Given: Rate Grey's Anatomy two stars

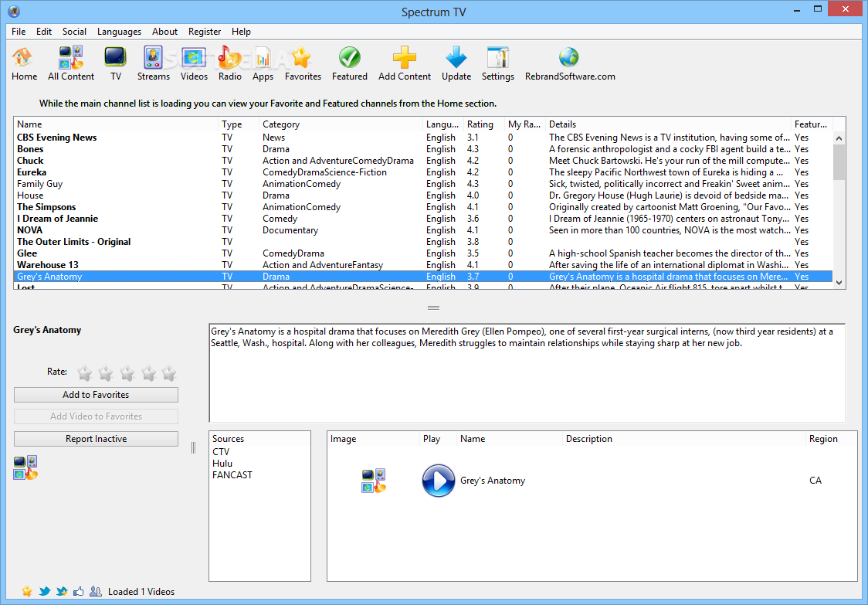Looking at the screenshot, I should [x=106, y=373].
